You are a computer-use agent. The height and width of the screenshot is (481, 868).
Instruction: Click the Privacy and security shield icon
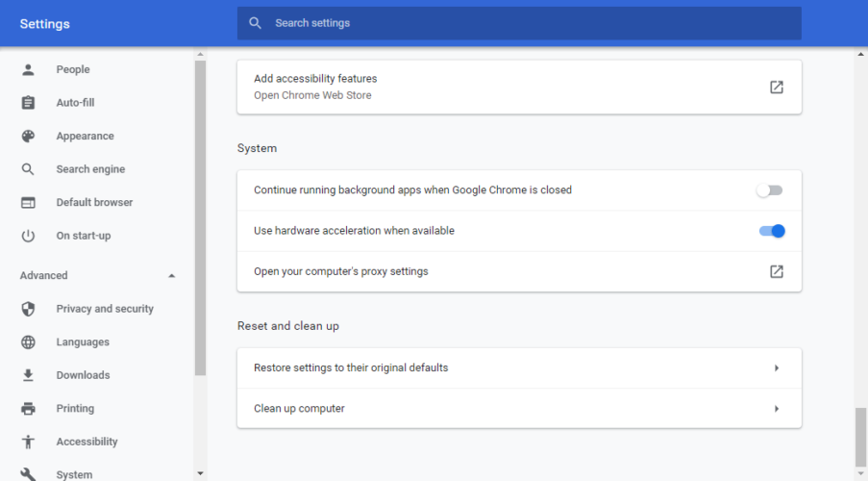point(28,309)
